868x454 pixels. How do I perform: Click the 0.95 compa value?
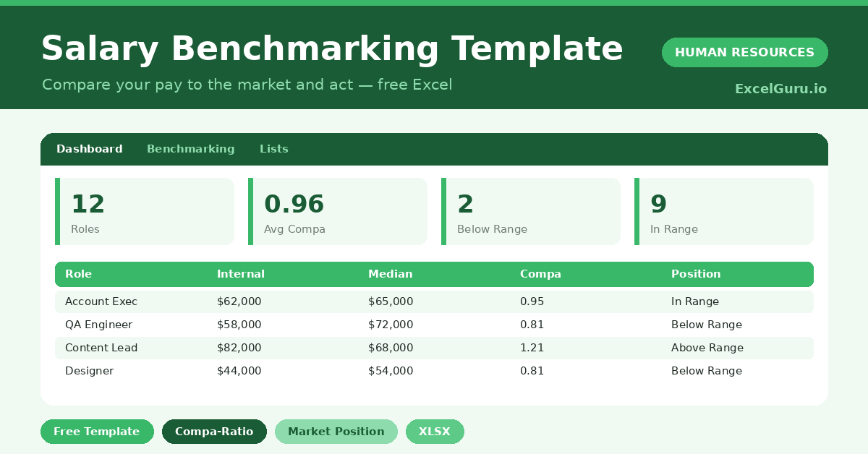coord(532,301)
